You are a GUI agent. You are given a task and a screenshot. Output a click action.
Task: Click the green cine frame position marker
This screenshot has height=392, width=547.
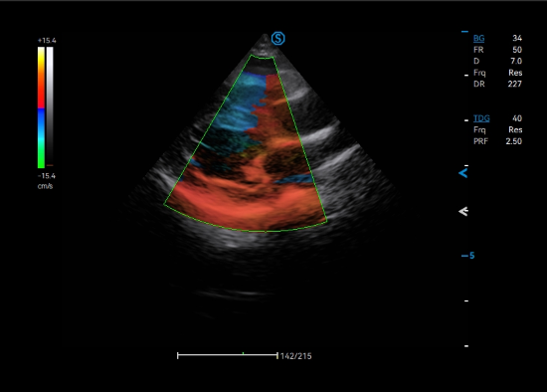[x=243, y=354]
